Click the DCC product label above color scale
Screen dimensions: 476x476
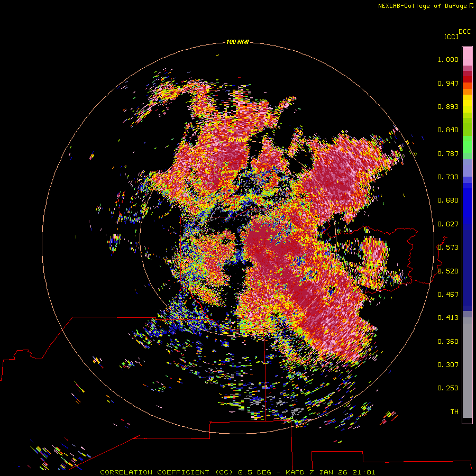click(464, 32)
